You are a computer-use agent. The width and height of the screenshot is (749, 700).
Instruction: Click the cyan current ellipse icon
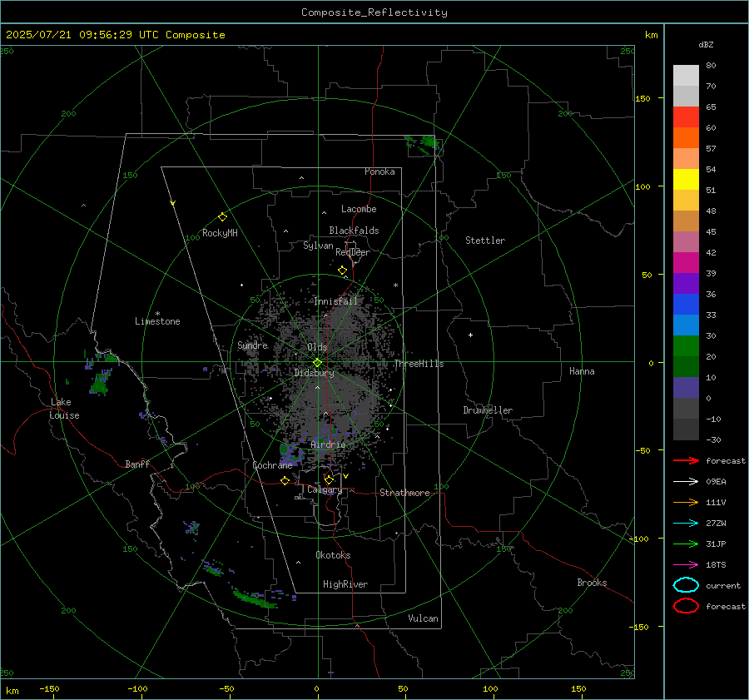coord(686,585)
